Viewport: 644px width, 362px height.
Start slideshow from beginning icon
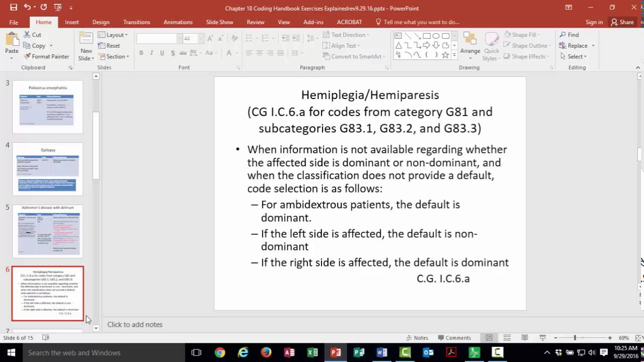coord(58,8)
